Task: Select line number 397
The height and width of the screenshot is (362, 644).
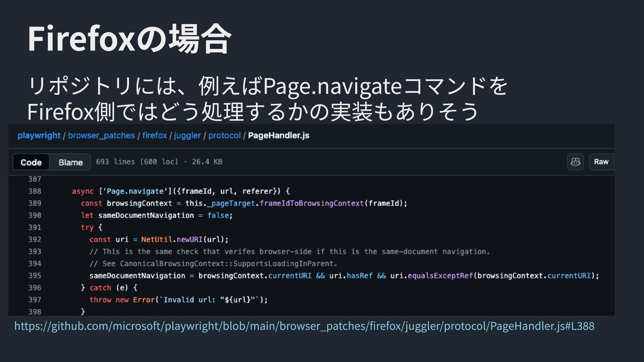Action: click(x=35, y=300)
